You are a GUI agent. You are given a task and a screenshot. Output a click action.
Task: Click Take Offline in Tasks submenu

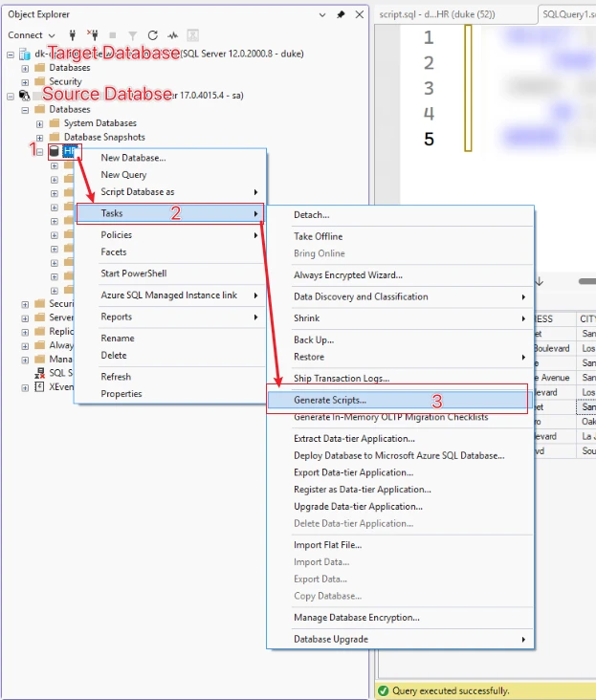click(x=400, y=236)
